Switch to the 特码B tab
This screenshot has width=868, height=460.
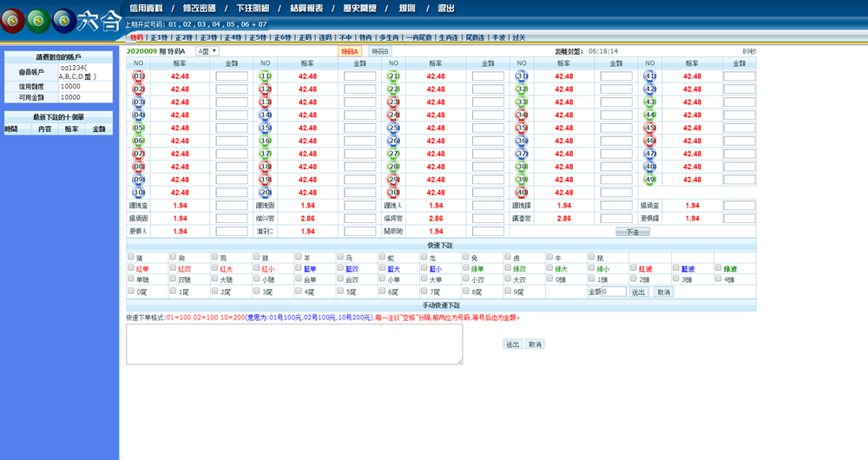(x=379, y=51)
